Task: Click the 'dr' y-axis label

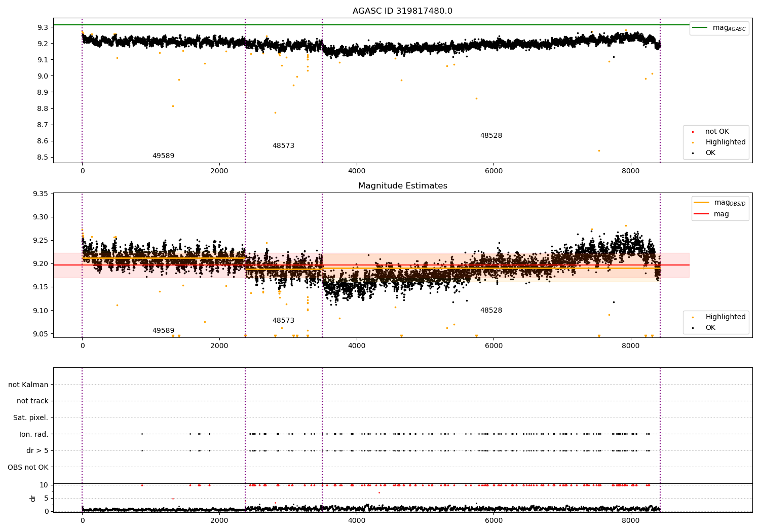Action: 33,498
